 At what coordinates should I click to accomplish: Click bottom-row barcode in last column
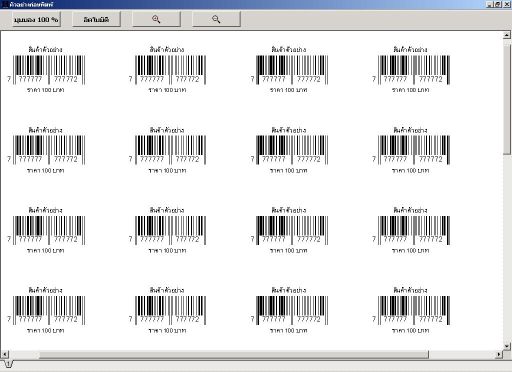[x=411, y=310]
